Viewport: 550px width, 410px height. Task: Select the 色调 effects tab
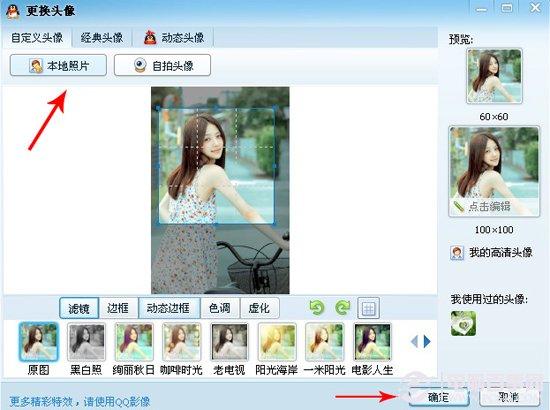coord(220,308)
